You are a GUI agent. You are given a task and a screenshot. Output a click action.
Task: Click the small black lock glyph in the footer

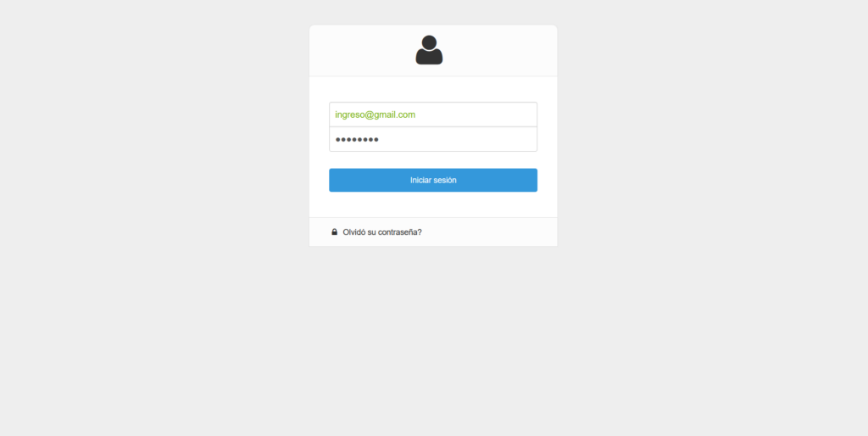(334, 232)
